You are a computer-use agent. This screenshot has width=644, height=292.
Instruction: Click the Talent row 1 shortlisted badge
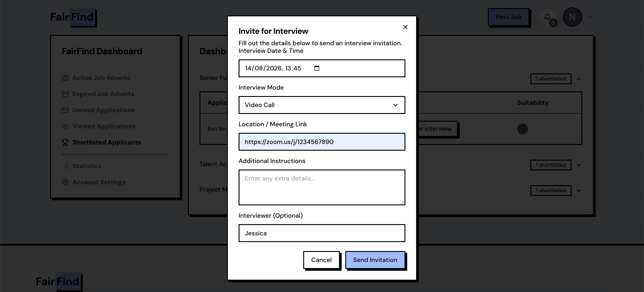tap(551, 165)
